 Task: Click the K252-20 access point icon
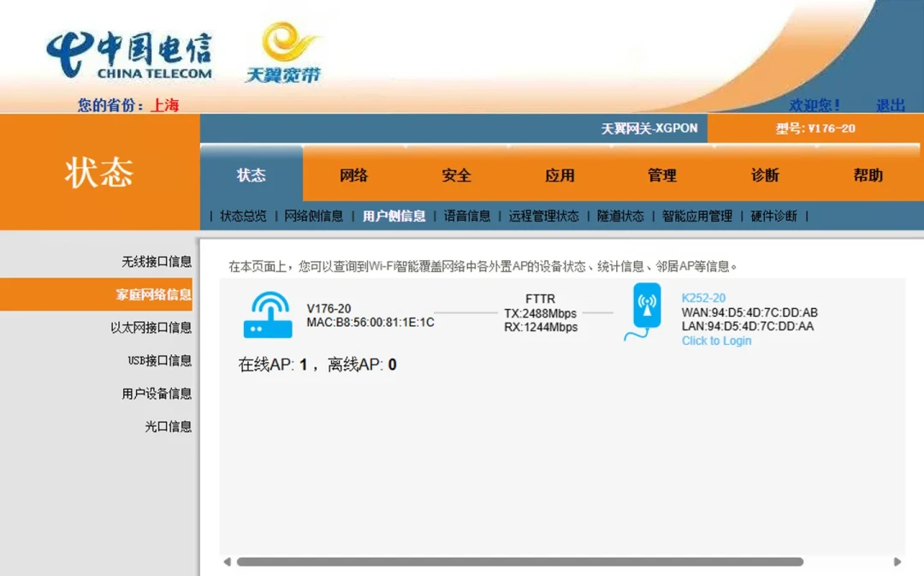point(643,312)
